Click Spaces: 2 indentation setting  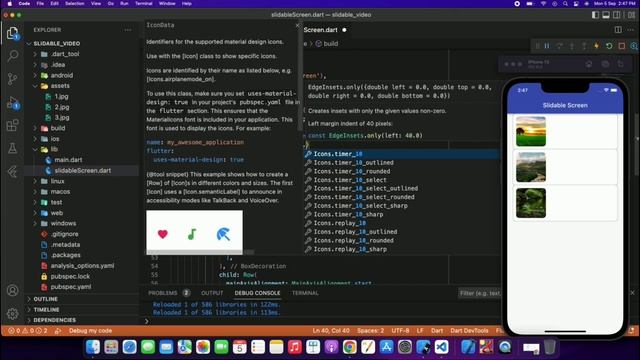[x=370, y=331]
